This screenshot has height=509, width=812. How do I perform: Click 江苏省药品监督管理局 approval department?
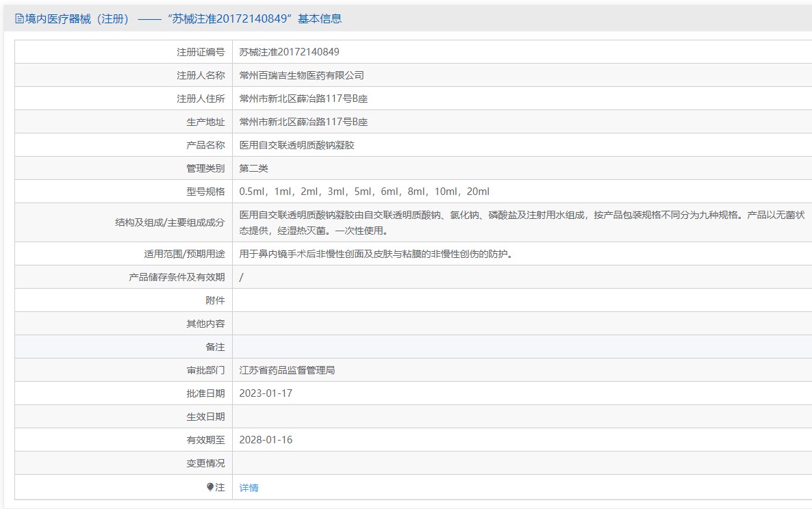point(287,370)
